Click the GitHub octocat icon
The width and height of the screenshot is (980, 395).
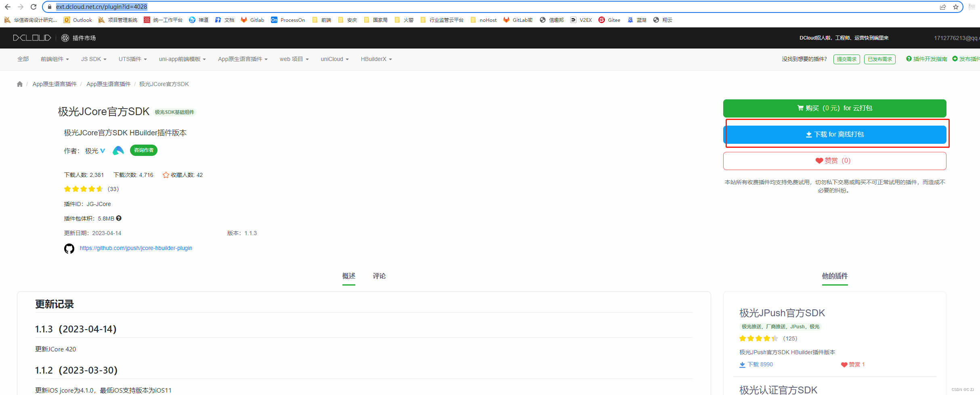[x=69, y=248]
